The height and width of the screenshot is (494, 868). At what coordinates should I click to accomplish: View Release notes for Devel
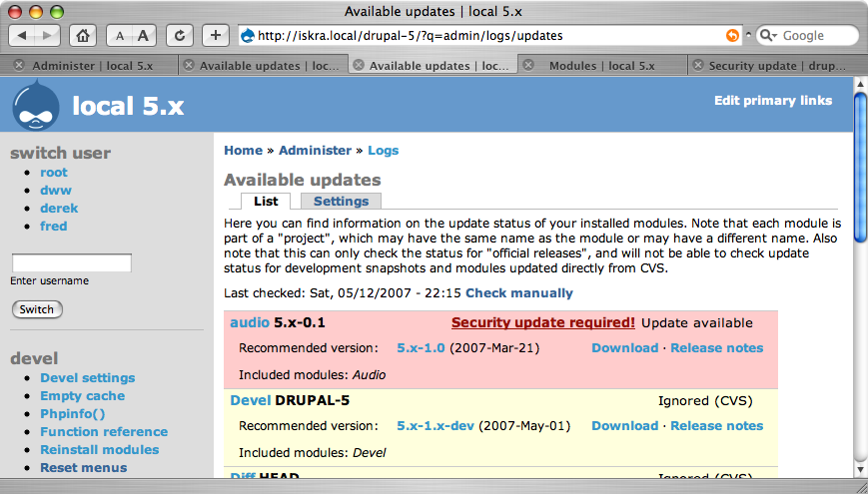coord(717,426)
